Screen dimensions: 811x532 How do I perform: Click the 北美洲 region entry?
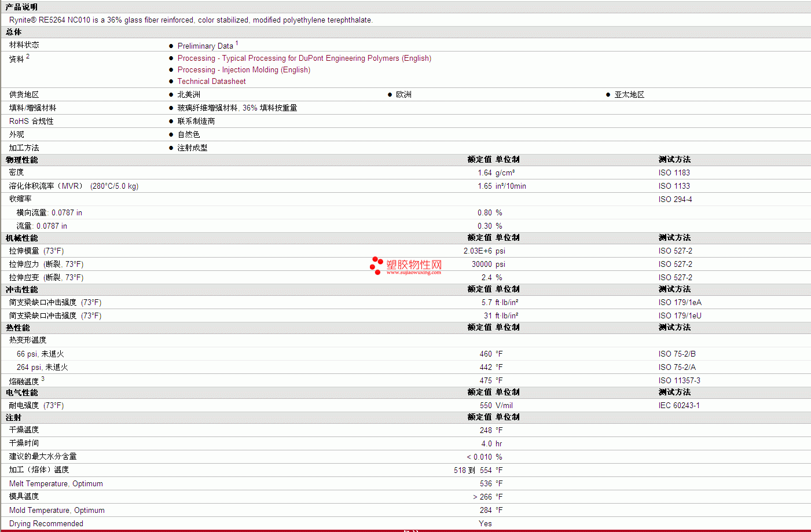pos(189,95)
